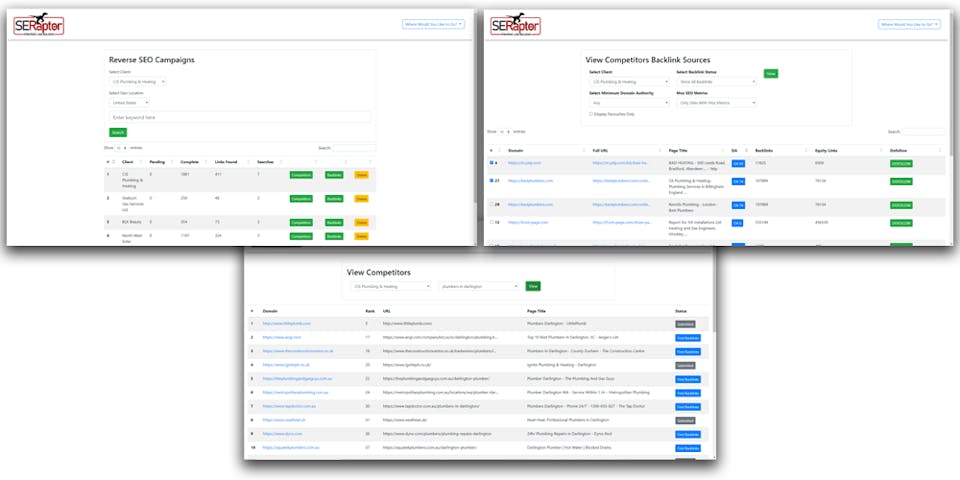
Task: Click the SERaptor logo in Reverse SEO panel
Action: tap(38, 23)
